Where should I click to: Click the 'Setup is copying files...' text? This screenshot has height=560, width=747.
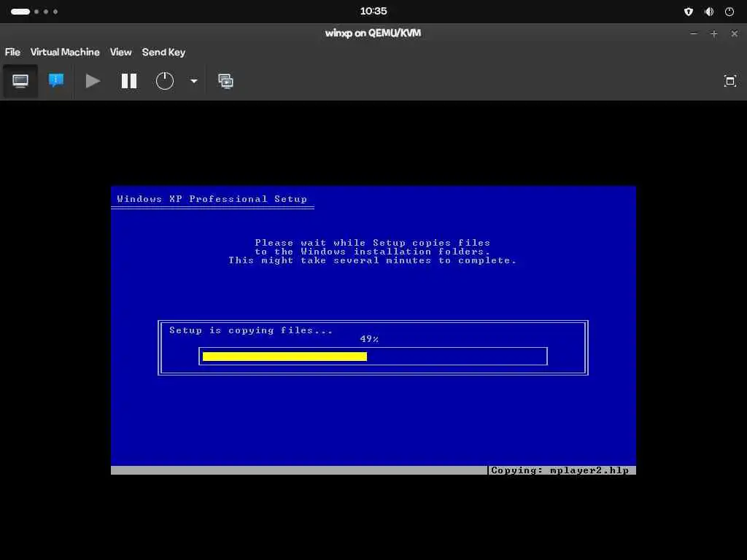[x=251, y=330]
